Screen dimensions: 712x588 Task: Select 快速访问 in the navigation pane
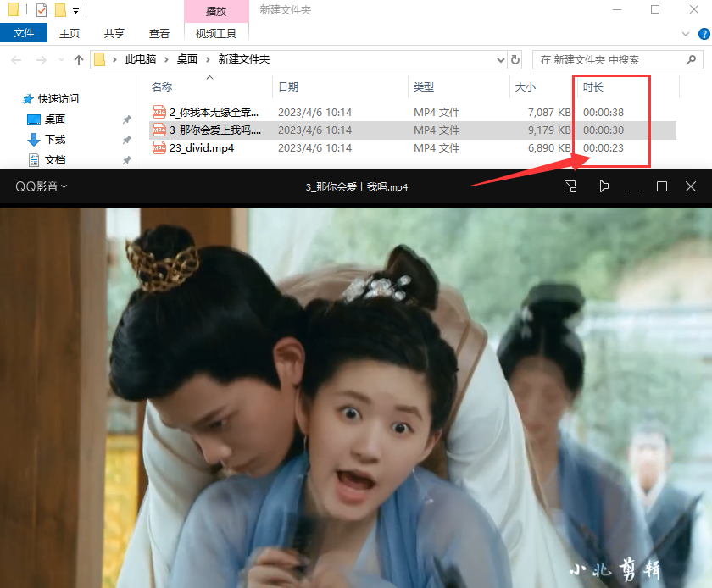tap(58, 98)
